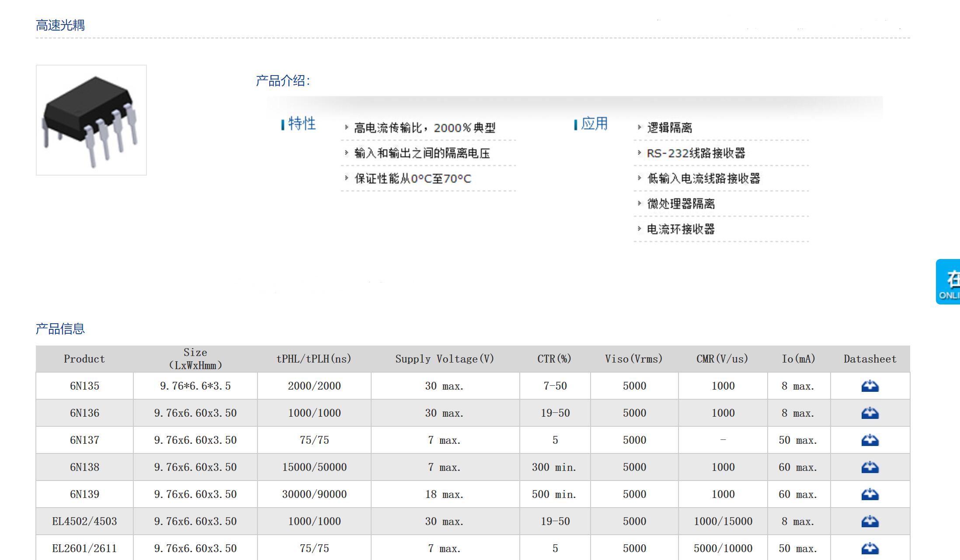The height and width of the screenshot is (560, 960).
Task: Click the 高速光耦 page heading
Action: tap(60, 25)
